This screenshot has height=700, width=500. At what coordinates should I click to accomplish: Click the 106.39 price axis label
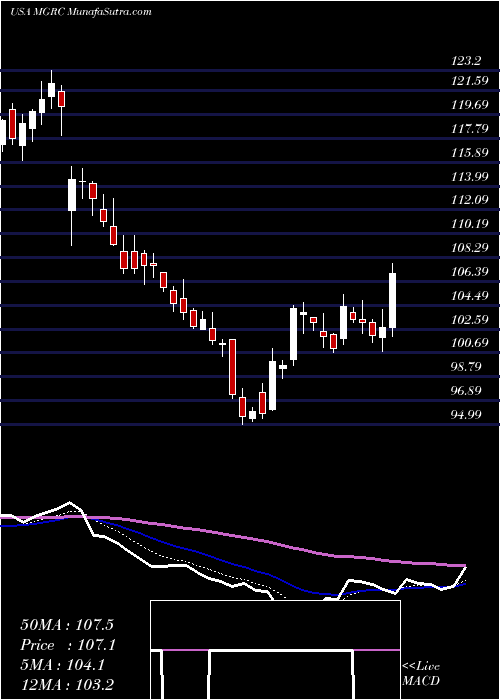[x=469, y=272]
